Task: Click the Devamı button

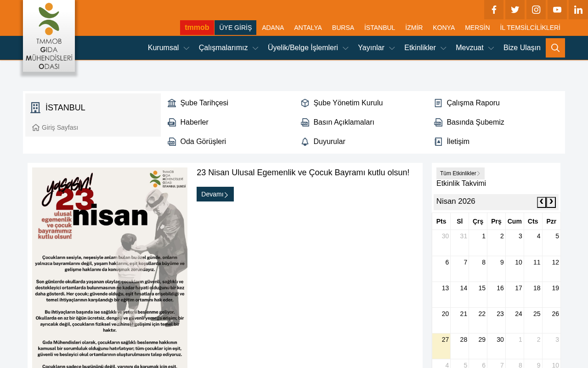Action: point(215,194)
